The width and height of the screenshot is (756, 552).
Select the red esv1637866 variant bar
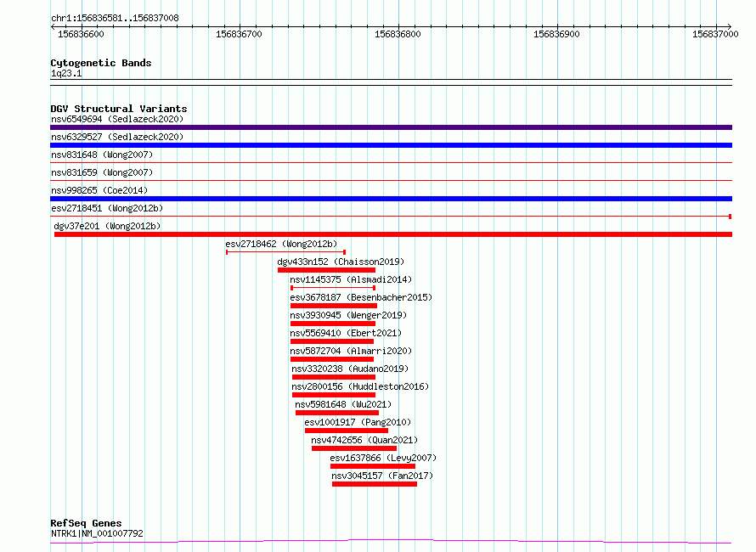click(x=373, y=466)
